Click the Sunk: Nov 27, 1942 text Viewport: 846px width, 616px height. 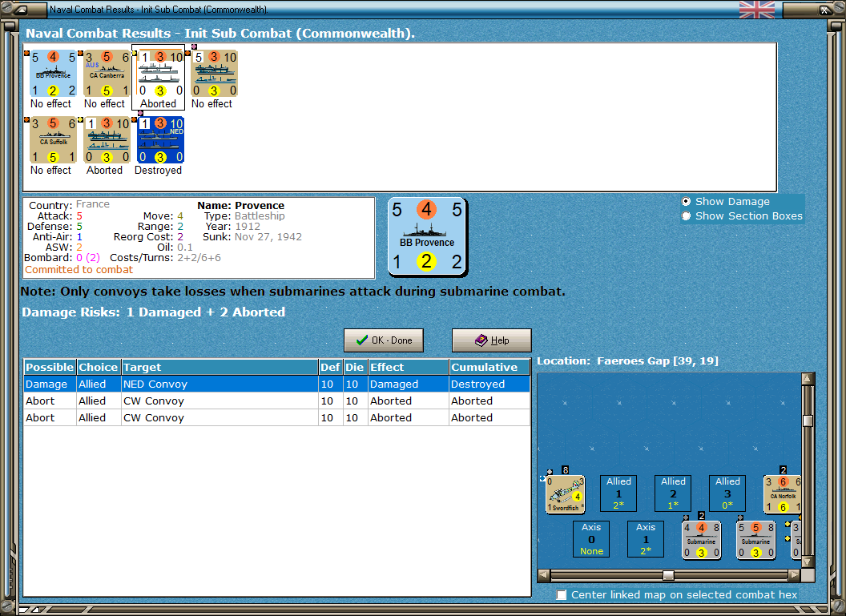click(252, 237)
